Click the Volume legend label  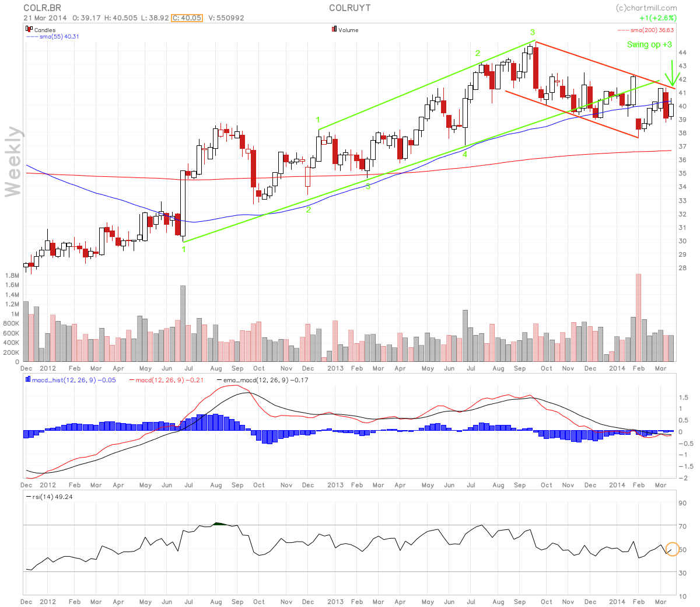(x=348, y=30)
